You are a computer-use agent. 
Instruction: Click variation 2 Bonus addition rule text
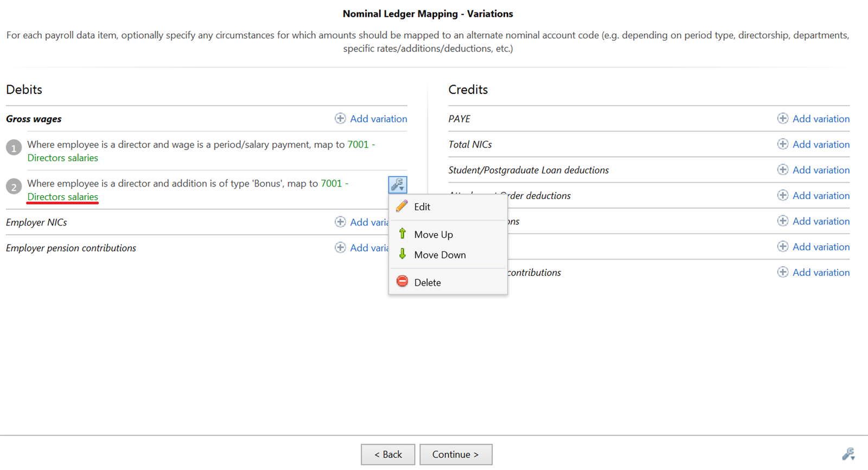(188, 190)
